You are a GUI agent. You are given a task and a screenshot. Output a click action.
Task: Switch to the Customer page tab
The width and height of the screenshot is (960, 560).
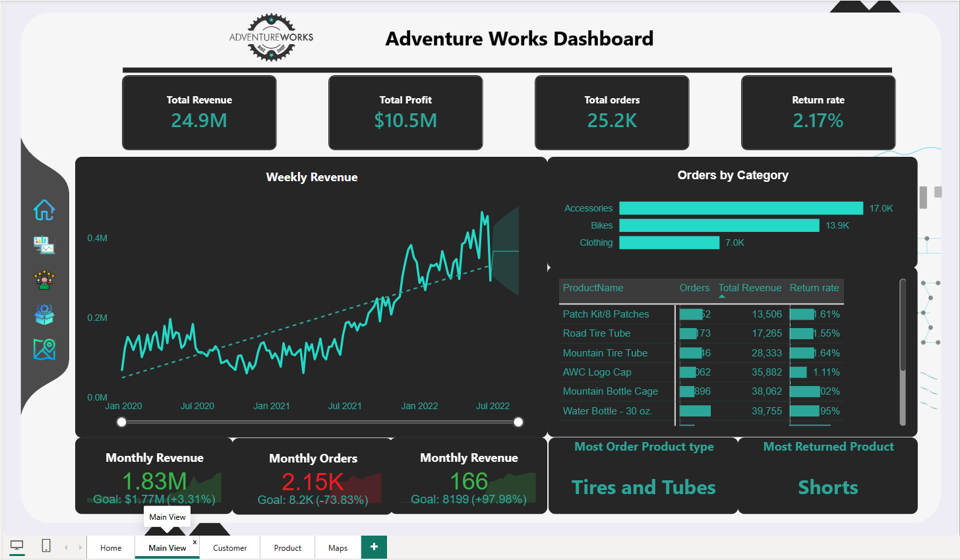pyautogui.click(x=230, y=547)
